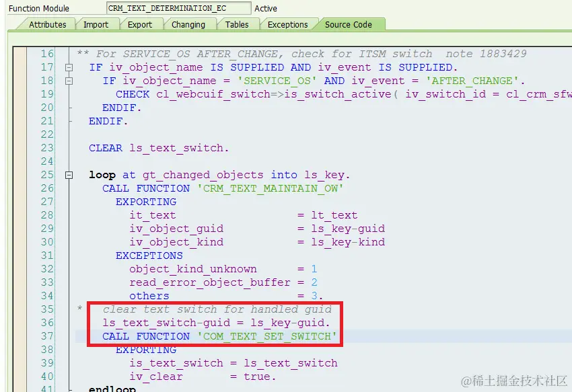Screen dimensions: 572x392
Task: Click read_error_object_buffer exception line
Action: pos(223,282)
